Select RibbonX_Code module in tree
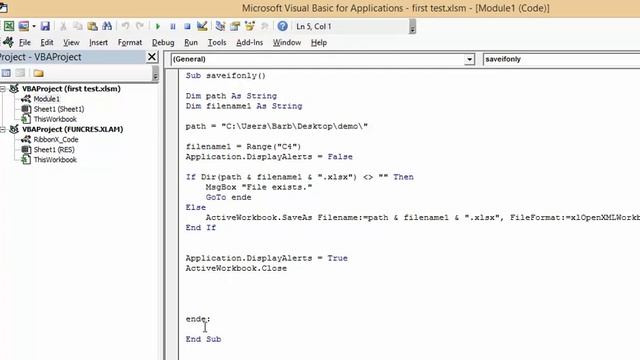Screen dimensions: 640x360 coord(56,140)
